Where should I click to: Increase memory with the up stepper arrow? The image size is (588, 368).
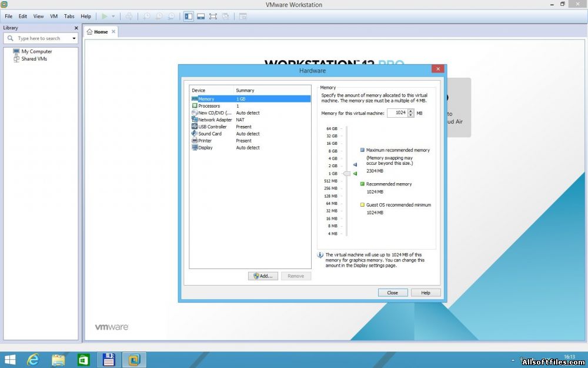click(411, 111)
